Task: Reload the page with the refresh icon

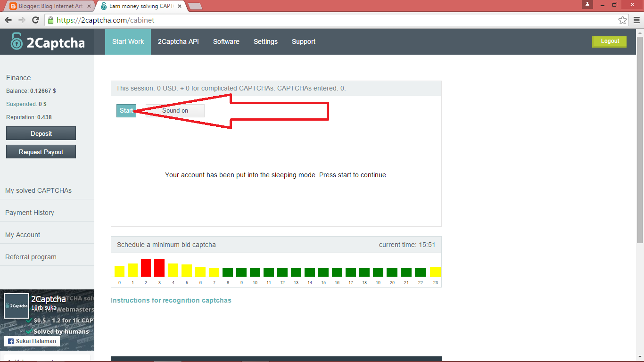Action: [x=35, y=20]
